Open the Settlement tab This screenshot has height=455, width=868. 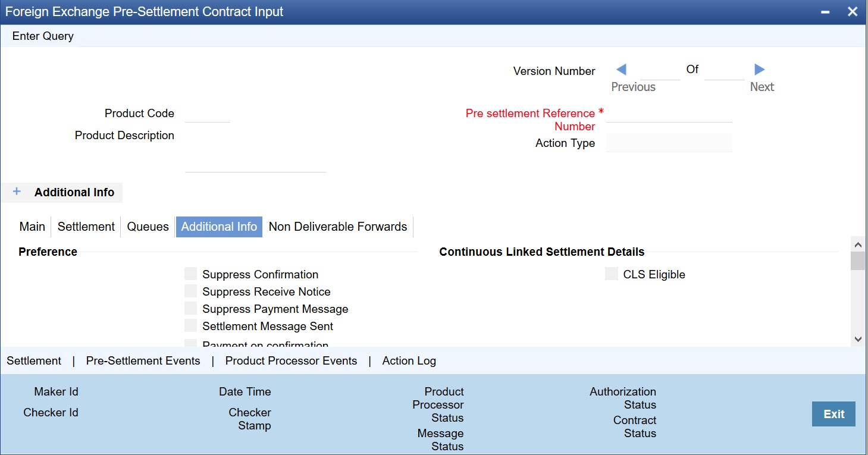point(86,227)
